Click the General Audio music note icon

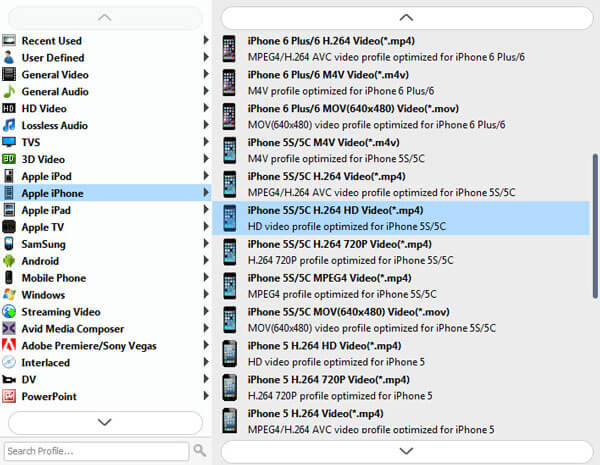coord(9,92)
